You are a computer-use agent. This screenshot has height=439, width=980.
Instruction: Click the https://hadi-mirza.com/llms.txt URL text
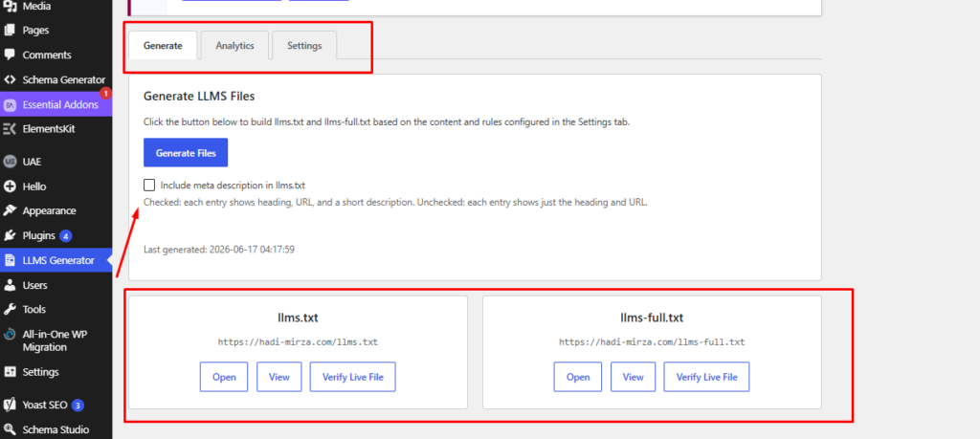[x=299, y=342]
